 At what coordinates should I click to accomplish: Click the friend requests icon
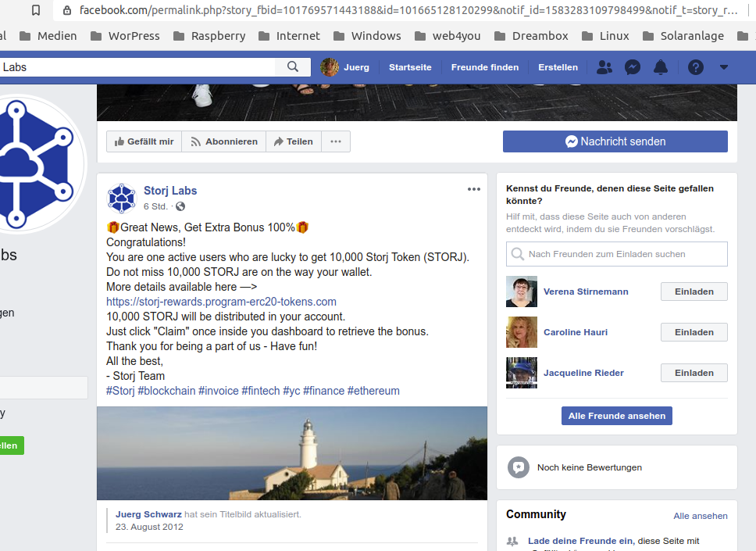[x=604, y=67]
